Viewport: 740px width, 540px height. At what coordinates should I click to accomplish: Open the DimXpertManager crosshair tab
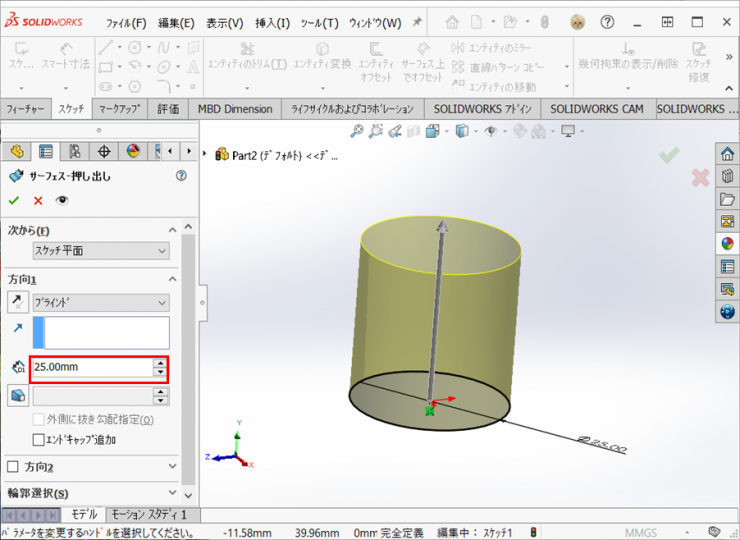click(x=103, y=151)
